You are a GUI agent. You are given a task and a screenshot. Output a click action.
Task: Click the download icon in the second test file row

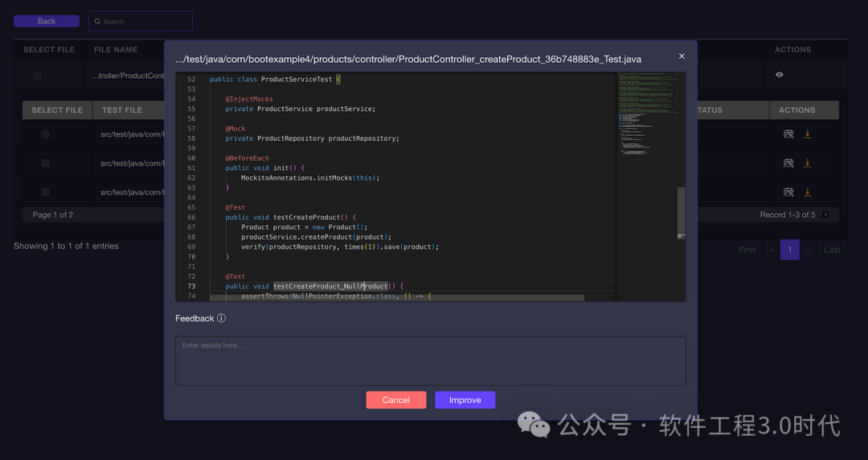pyautogui.click(x=807, y=163)
